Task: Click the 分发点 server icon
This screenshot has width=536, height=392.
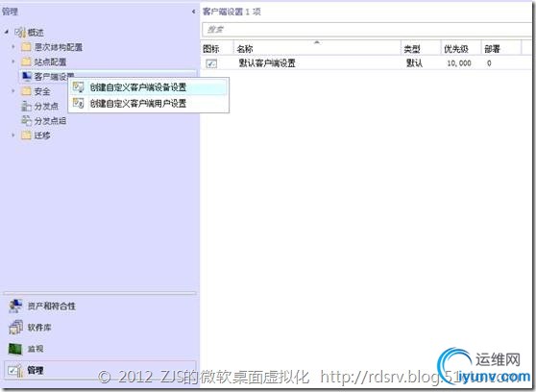Action: [26, 106]
